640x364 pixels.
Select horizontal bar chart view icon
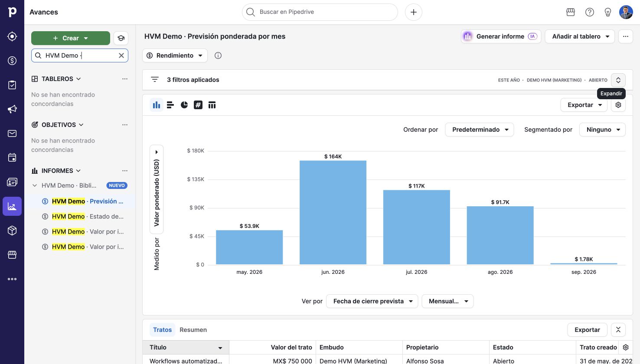[170, 105]
